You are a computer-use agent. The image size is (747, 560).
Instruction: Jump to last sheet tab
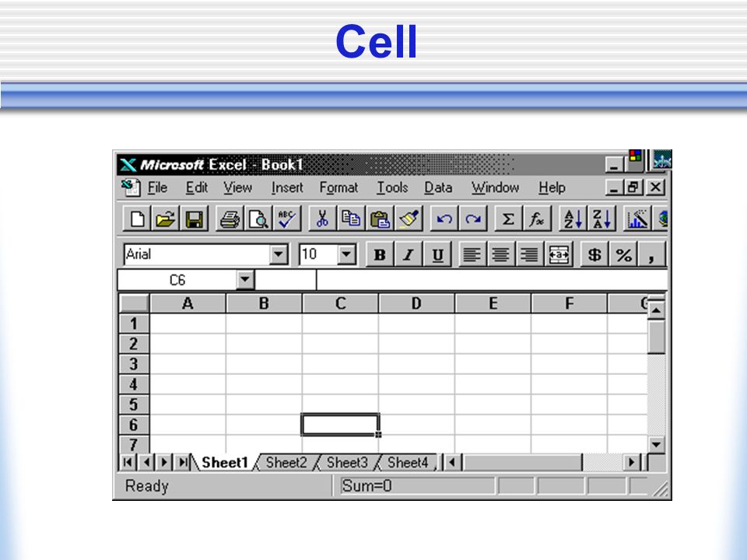(x=182, y=462)
